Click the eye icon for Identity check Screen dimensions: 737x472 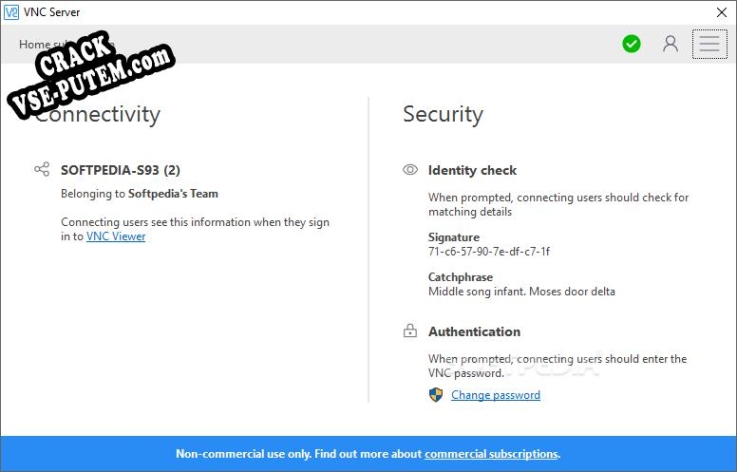point(410,170)
